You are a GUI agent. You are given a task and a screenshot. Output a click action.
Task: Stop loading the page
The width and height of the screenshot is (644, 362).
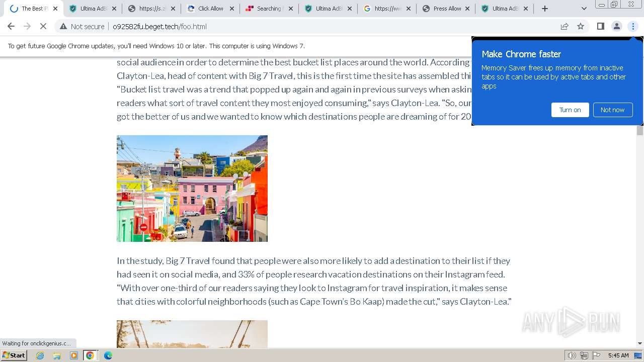(43, 26)
